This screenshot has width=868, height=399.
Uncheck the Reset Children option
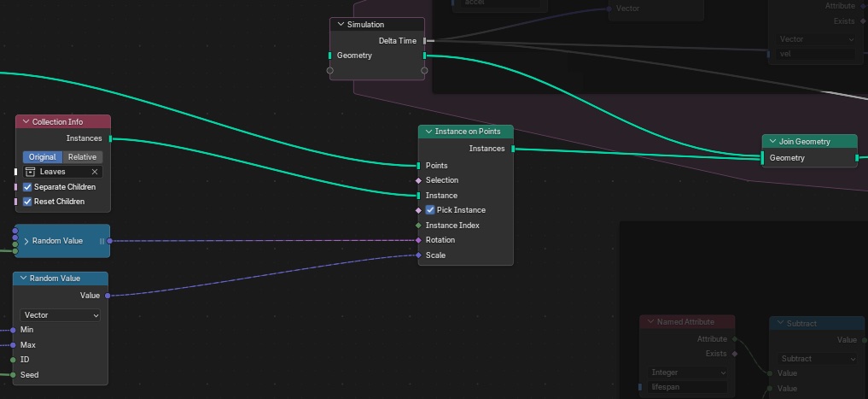(x=27, y=202)
